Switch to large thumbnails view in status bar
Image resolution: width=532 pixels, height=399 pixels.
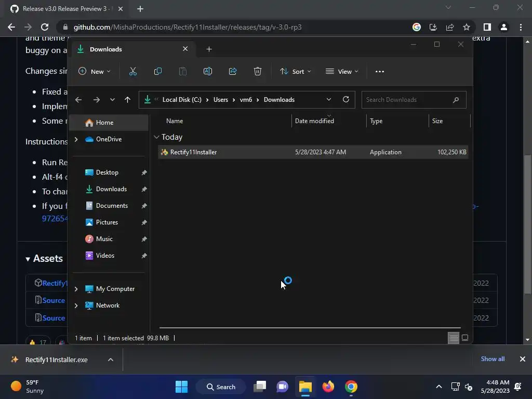click(465, 338)
